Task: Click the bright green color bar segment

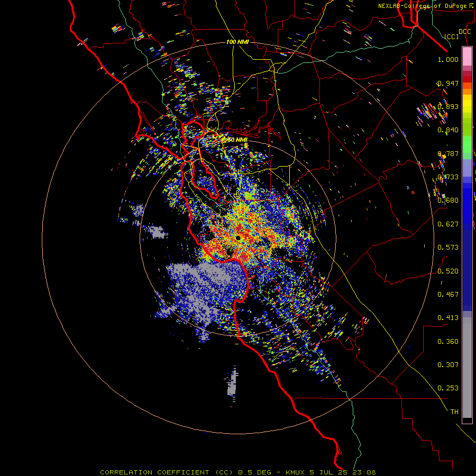Action: [x=467, y=144]
